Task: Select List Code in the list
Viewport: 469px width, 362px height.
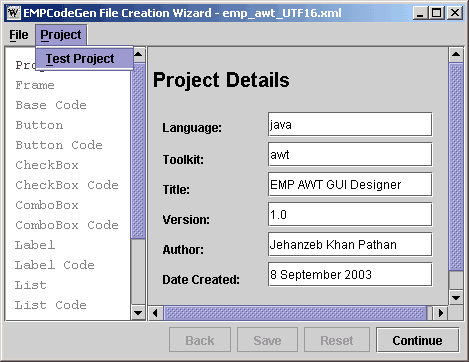Action: tap(51, 305)
